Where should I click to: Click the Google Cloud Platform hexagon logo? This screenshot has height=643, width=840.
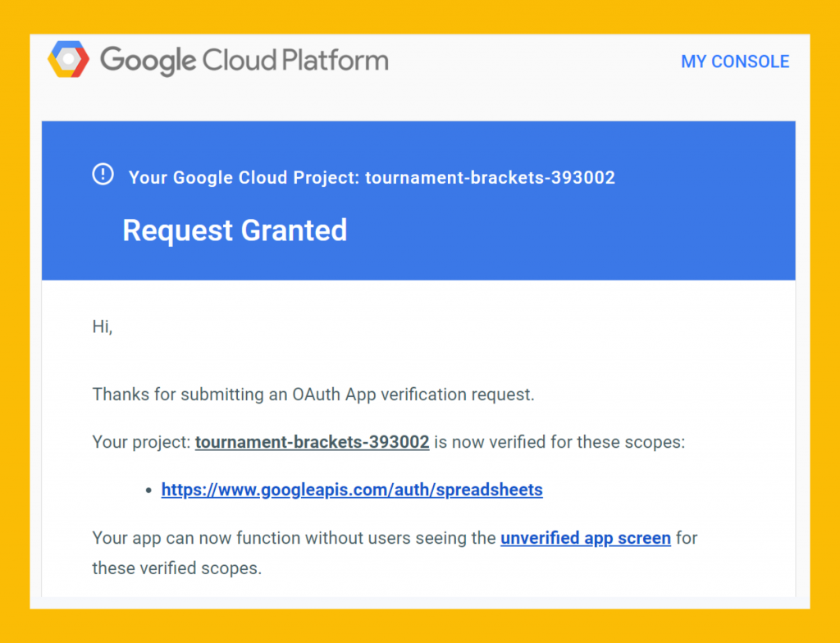(68, 59)
